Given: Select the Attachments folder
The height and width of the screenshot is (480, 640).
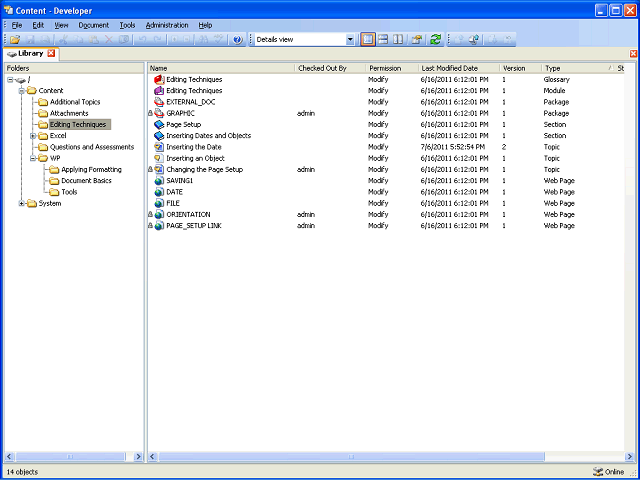Looking at the screenshot, I should coord(69,113).
